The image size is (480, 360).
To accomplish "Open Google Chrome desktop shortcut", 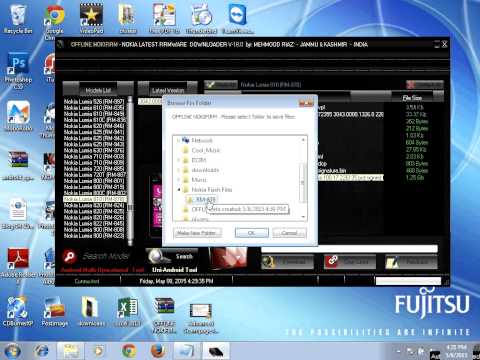I will 54,21.
